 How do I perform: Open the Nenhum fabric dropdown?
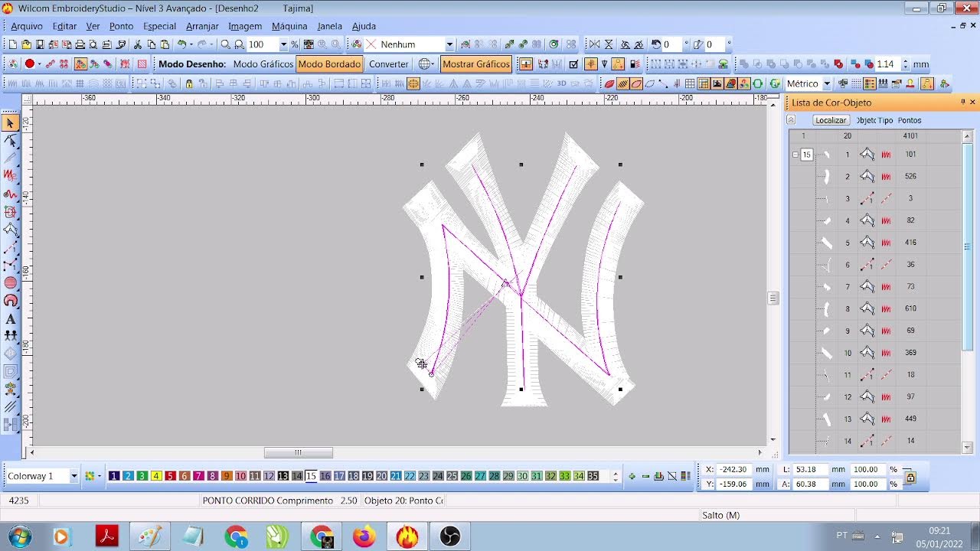click(449, 44)
